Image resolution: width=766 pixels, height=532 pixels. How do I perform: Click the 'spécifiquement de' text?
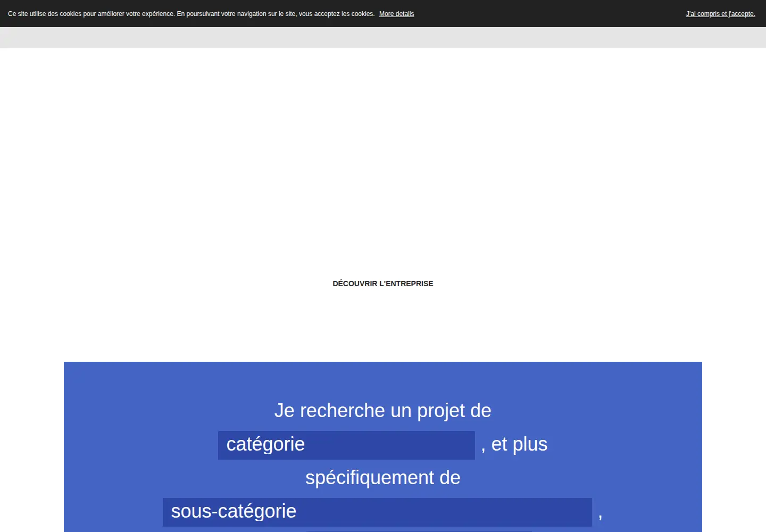(383, 478)
